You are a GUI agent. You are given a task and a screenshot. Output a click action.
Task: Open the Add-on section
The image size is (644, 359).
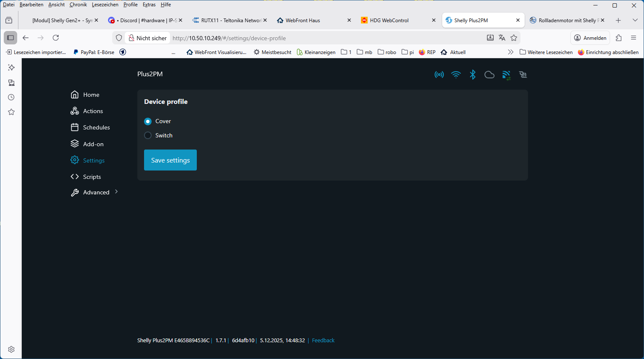click(93, 144)
